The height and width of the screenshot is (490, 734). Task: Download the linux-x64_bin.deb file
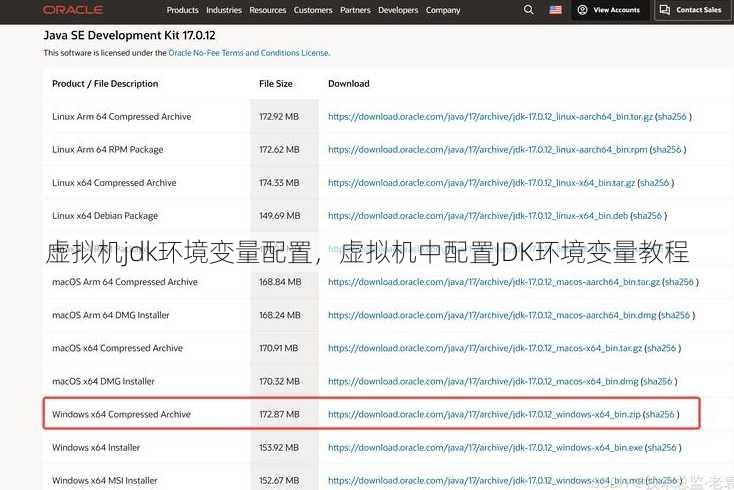point(478,216)
